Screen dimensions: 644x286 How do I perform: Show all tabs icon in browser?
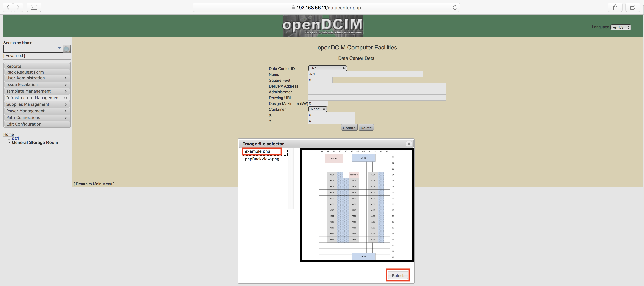tap(633, 8)
